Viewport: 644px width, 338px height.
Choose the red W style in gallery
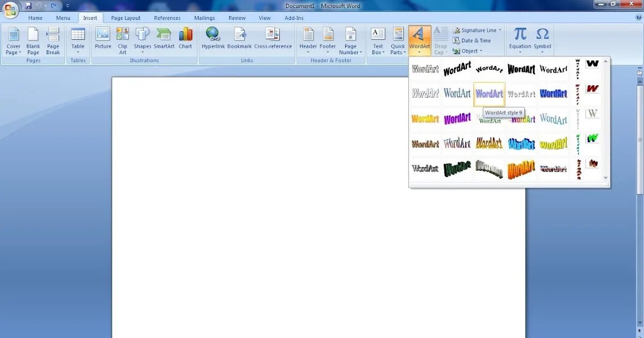point(592,89)
